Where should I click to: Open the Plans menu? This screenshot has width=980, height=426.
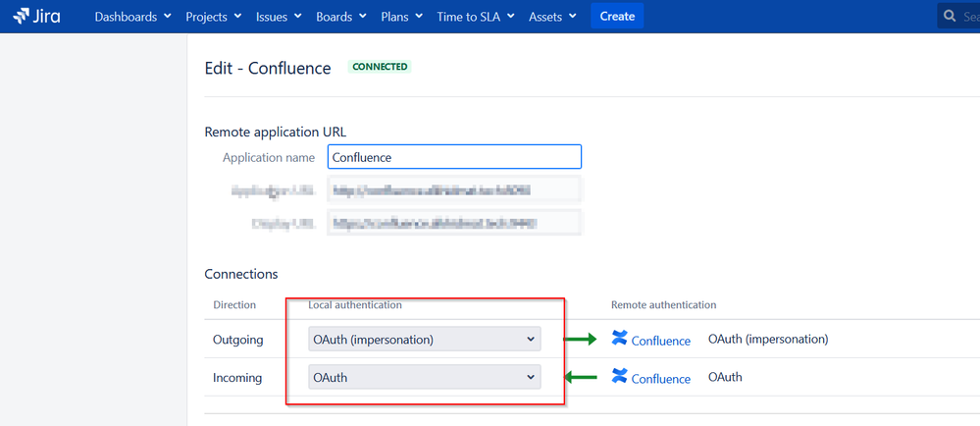point(402,17)
